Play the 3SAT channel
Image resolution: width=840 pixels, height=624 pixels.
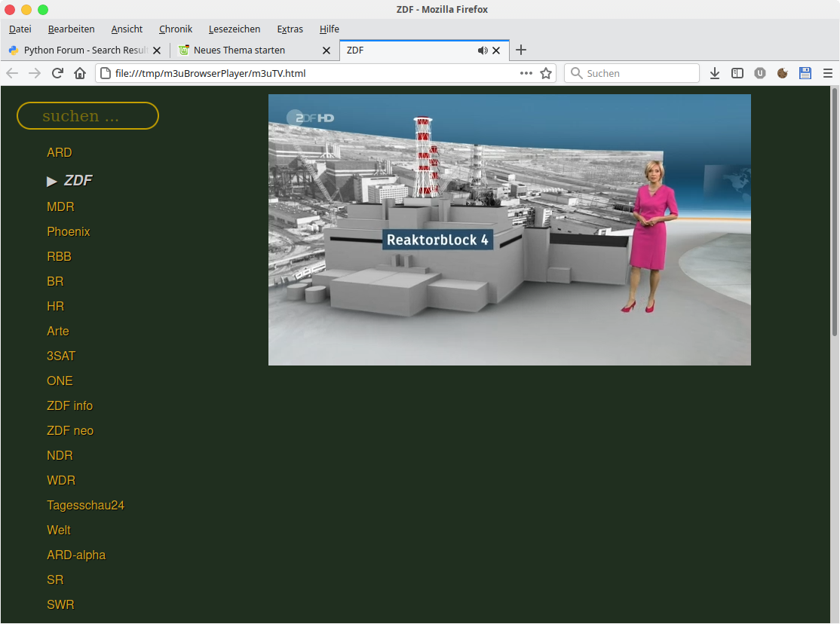61,356
